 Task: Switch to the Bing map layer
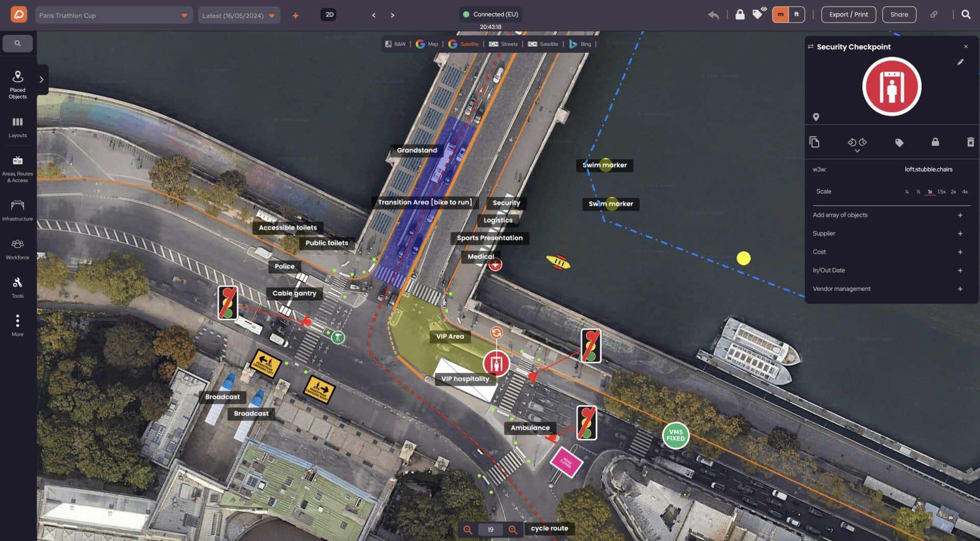(580, 44)
